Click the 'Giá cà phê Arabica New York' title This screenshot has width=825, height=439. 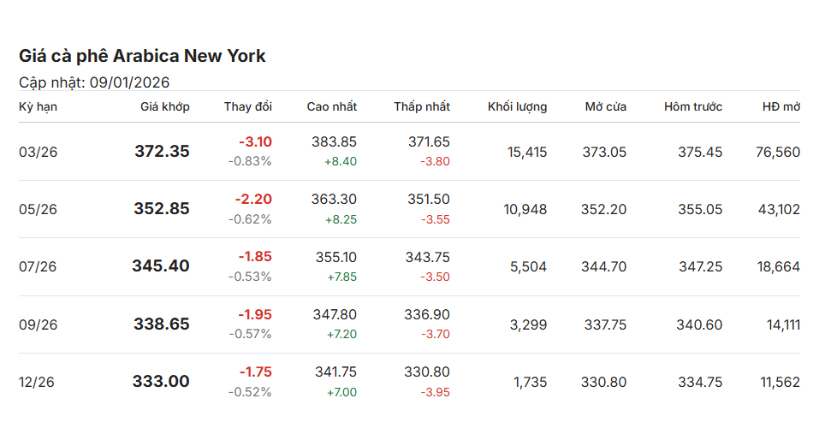pyautogui.click(x=142, y=56)
